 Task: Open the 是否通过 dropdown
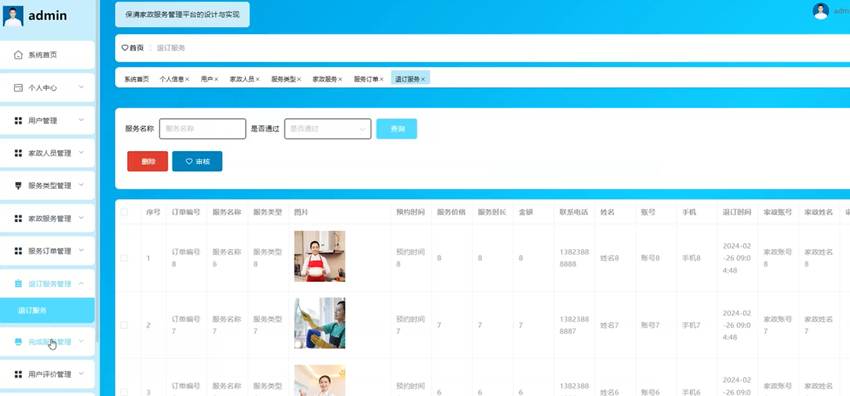[328, 129]
